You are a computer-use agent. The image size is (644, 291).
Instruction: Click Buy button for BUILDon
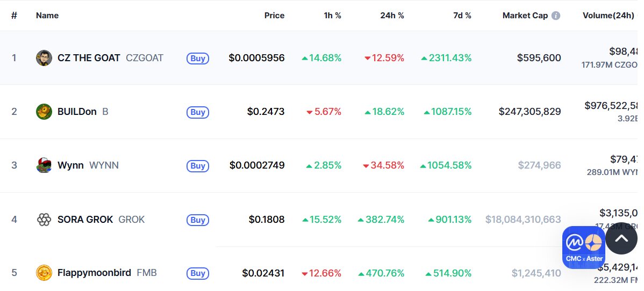tap(197, 112)
